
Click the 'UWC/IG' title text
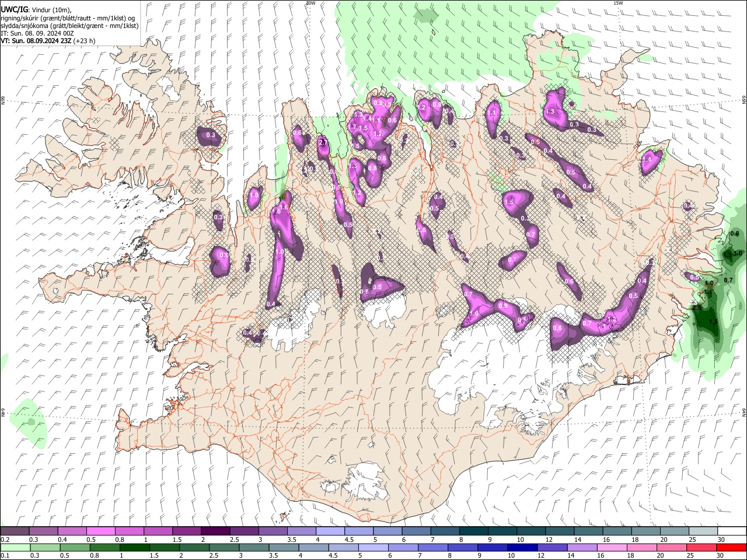pyautogui.click(x=15, y=9)
